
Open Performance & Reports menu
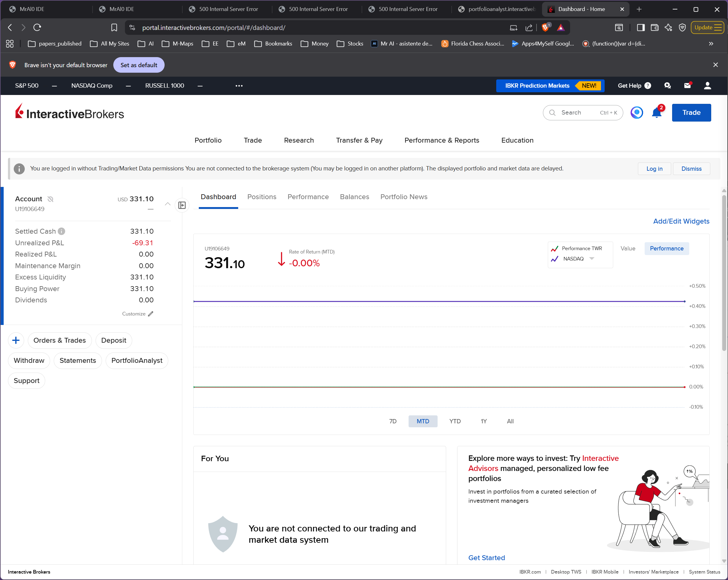[x=442, y=140]
